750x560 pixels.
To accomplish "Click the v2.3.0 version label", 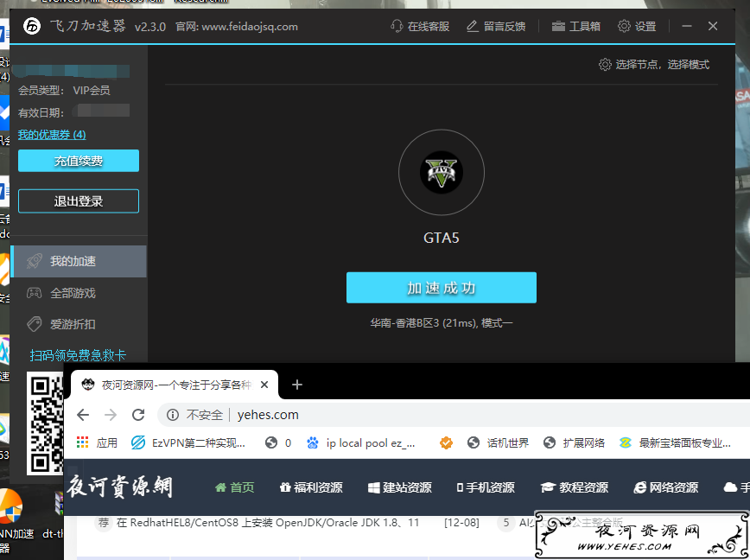I will pos(150,27).
